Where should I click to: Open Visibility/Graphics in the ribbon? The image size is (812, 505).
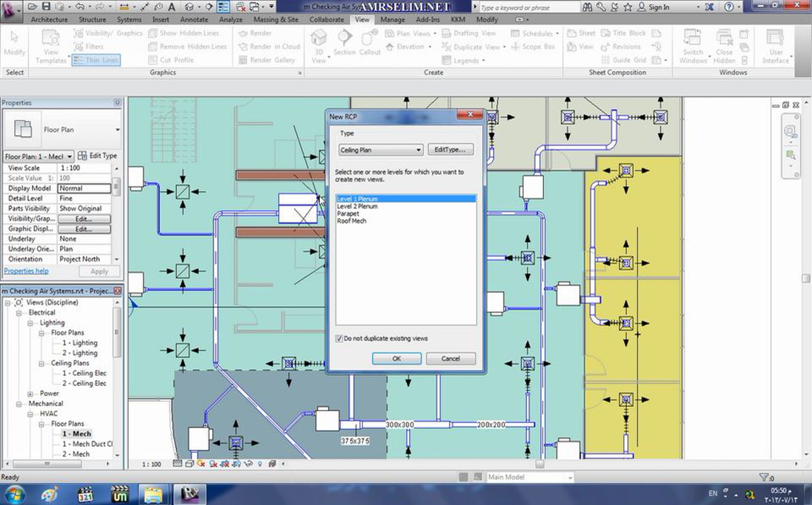point(108,33)
